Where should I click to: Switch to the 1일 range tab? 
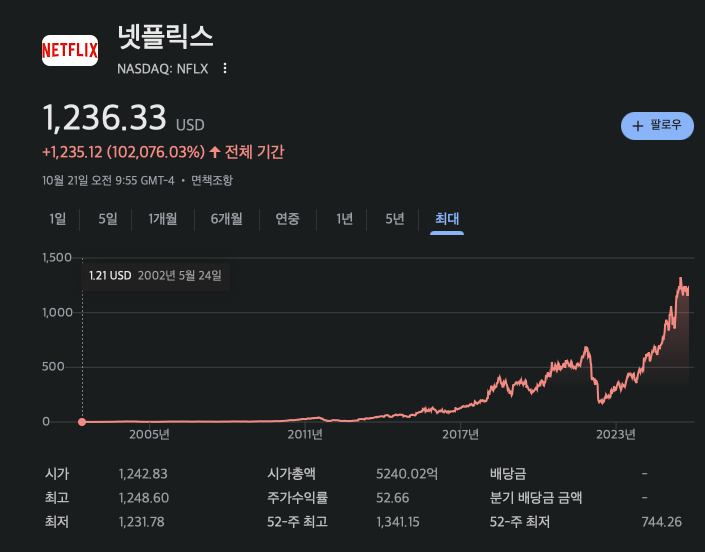tap(58, 219)
